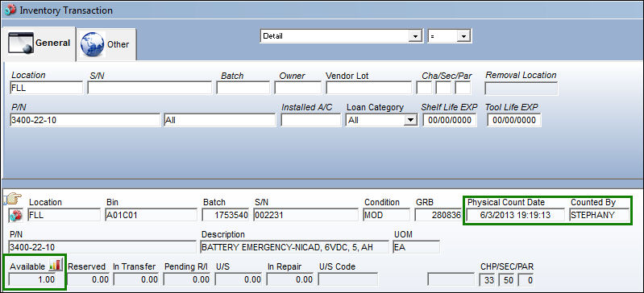Click the Bin field A01C01
Image resolution: width=644 pixels, height=293 pixels.
[152, 215]
